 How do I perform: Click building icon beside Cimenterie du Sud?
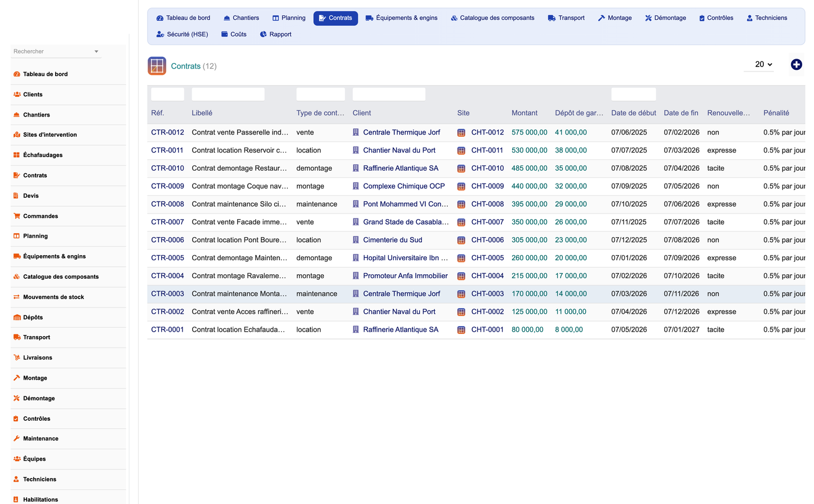point(356,240)
